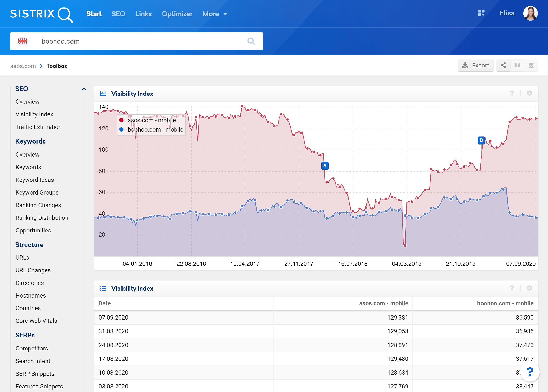Open the Optimizer nav item

tap(177, 14)
